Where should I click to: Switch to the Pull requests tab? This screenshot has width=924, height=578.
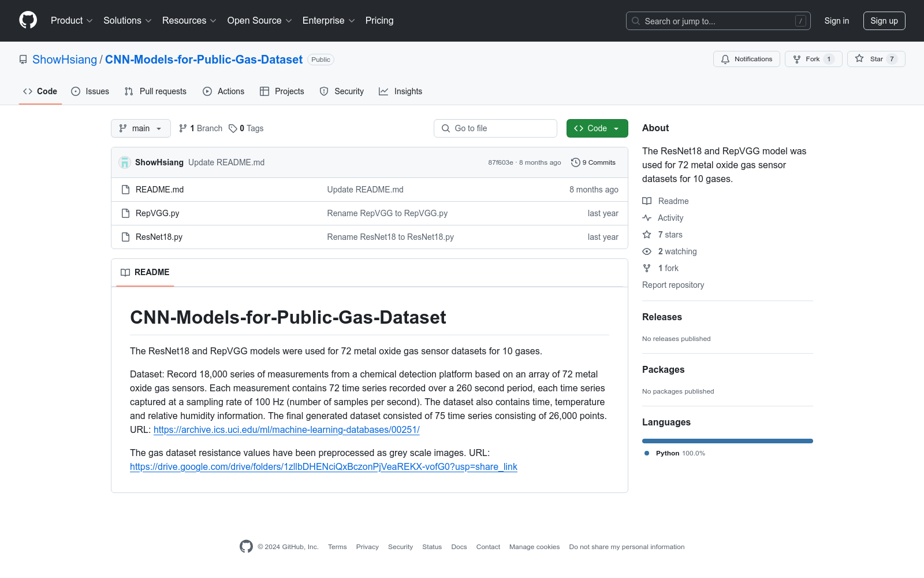coord(155,91)
